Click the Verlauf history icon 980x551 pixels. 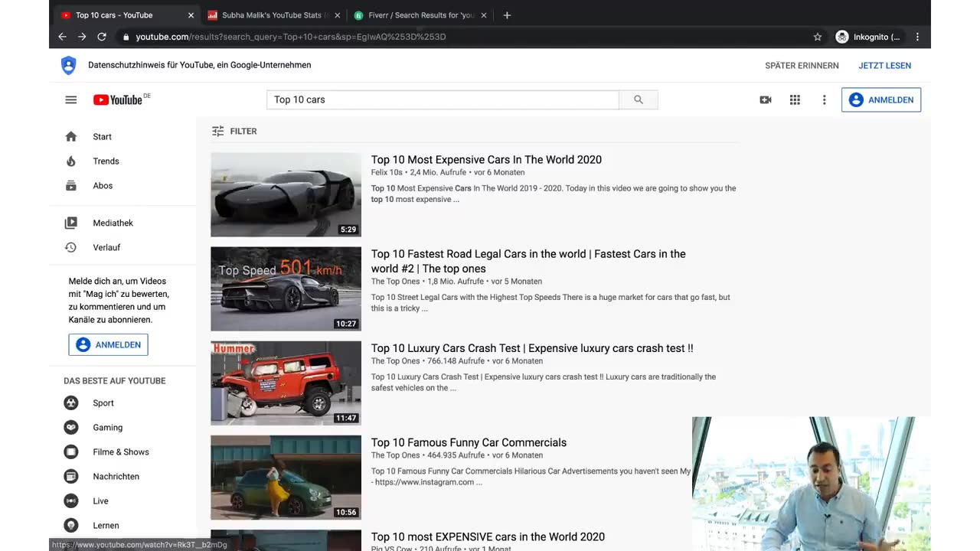71,247
